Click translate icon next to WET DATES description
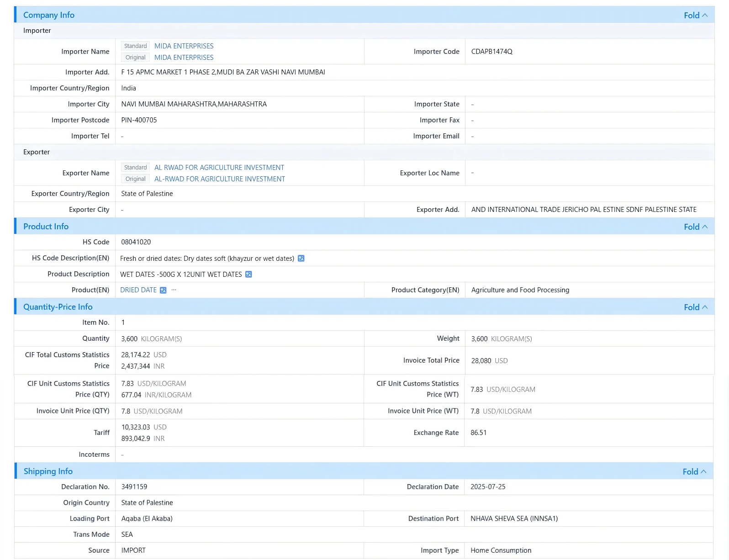Image resolution: width=729 pixels, height=560 pixels. (248, 275)
